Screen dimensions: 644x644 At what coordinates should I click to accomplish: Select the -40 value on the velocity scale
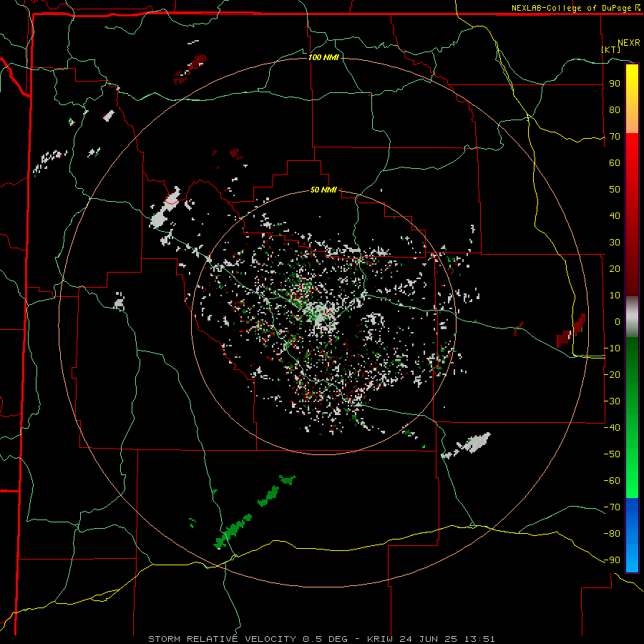click(612, 428)
